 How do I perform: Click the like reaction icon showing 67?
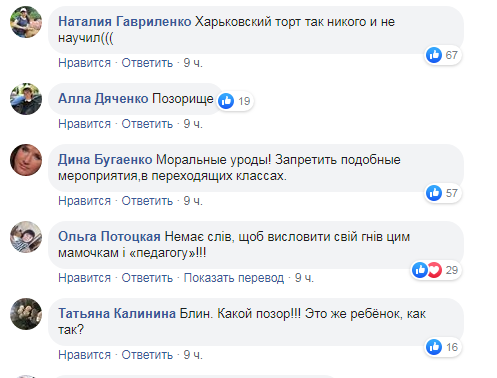[x=434, y=55]
